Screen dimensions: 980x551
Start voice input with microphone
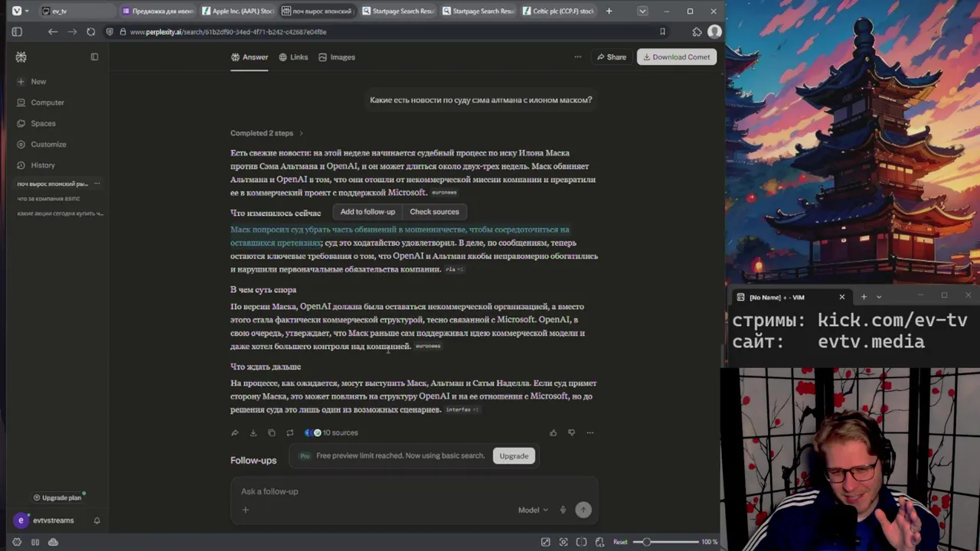click(x=563, y=510)
